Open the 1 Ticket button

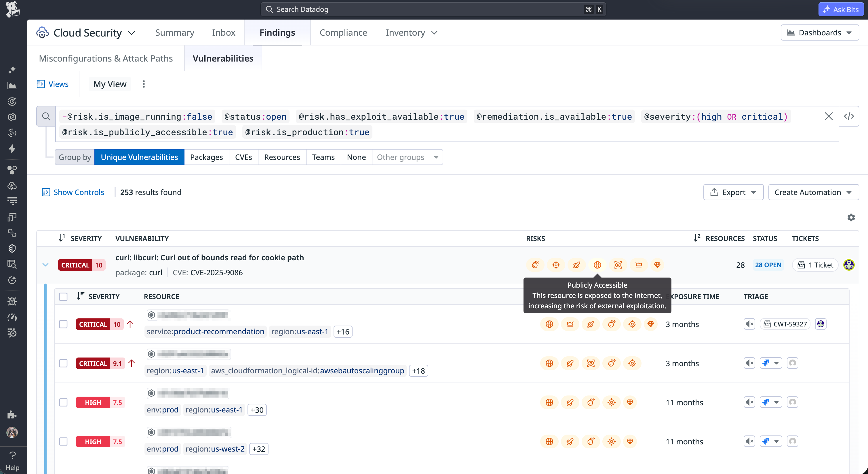(x=815, y=265)
